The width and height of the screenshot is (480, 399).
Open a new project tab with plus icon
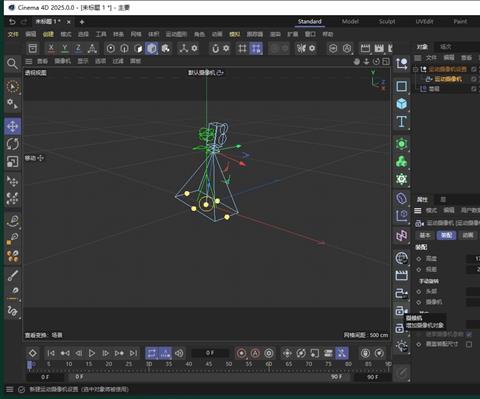click(x=82, y=22)
